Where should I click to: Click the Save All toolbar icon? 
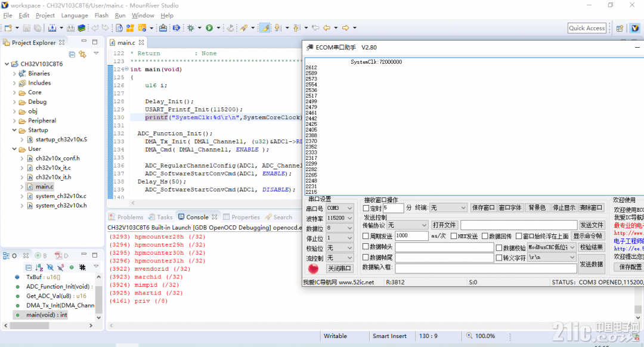(38, 28)
